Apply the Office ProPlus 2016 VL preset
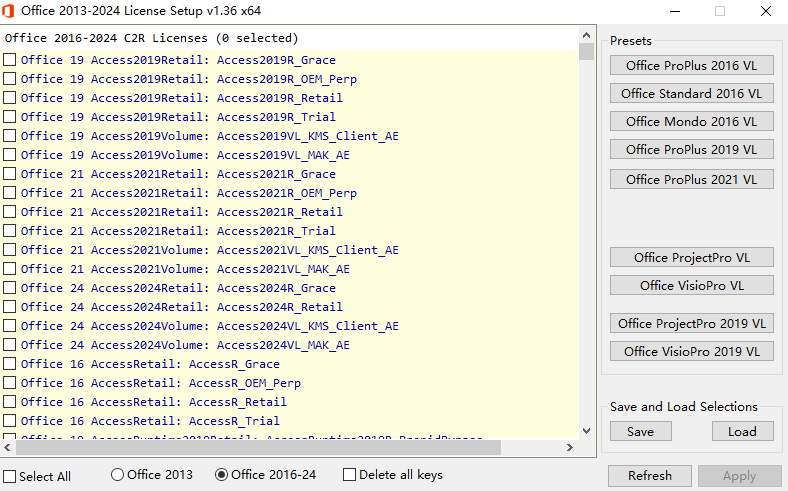 [691, 66]
